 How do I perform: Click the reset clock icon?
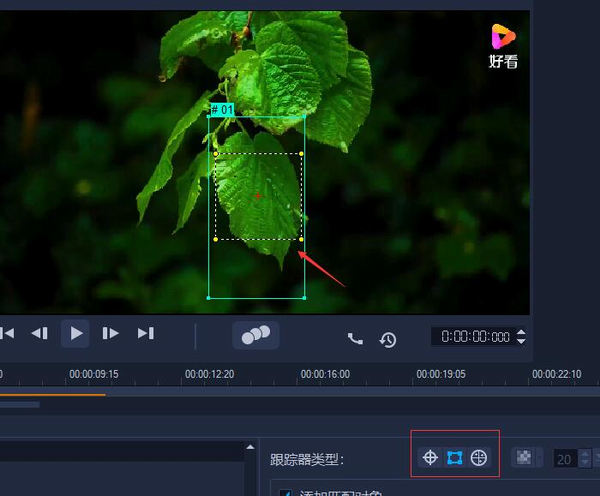click(388, 339)
